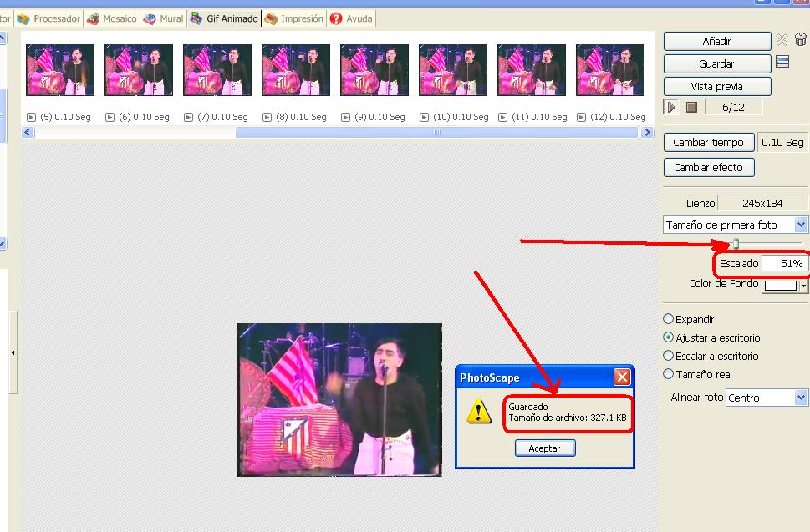Click the GIF preview image on canvas
810x532 pixels.
point(339,400)
